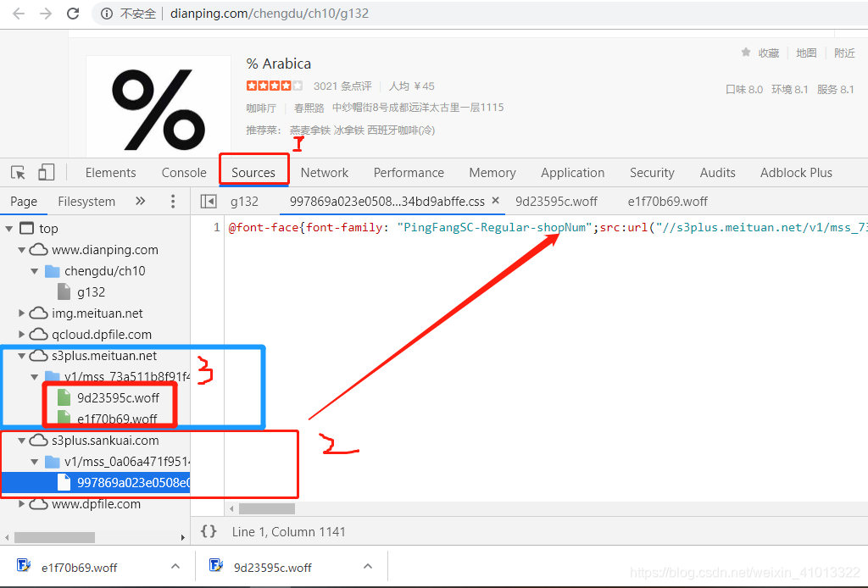
Task: Open the g132 document file
Action: [91, 292]
